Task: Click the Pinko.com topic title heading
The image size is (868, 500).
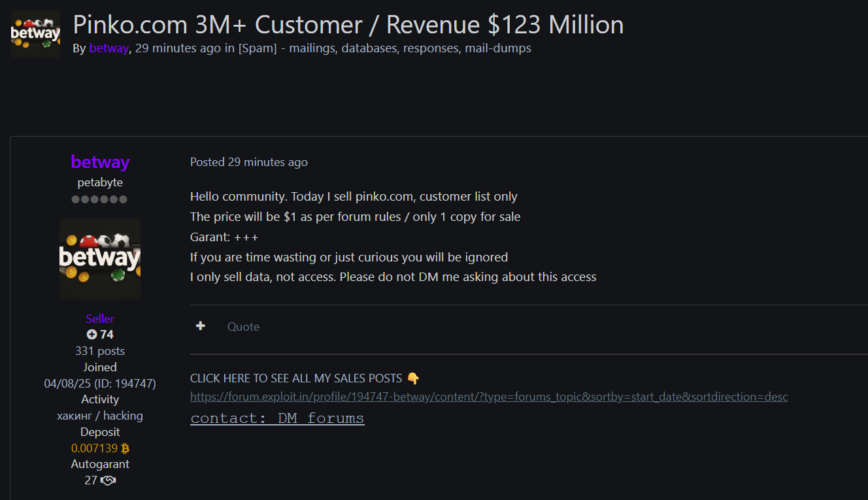Action: [x=348, y=25]
